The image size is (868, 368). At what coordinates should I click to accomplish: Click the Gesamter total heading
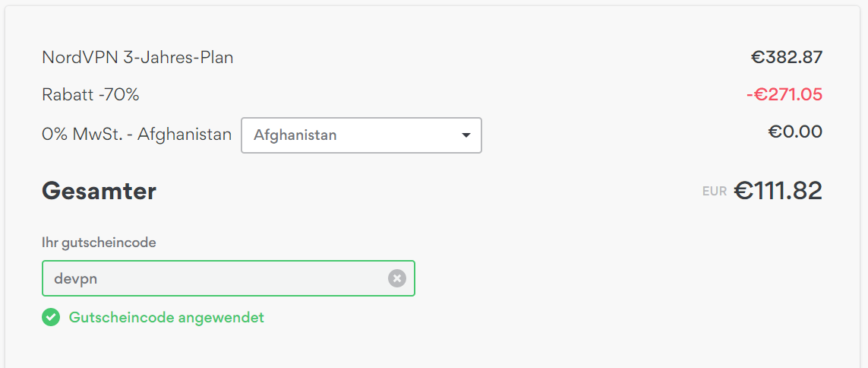point(99,191)
